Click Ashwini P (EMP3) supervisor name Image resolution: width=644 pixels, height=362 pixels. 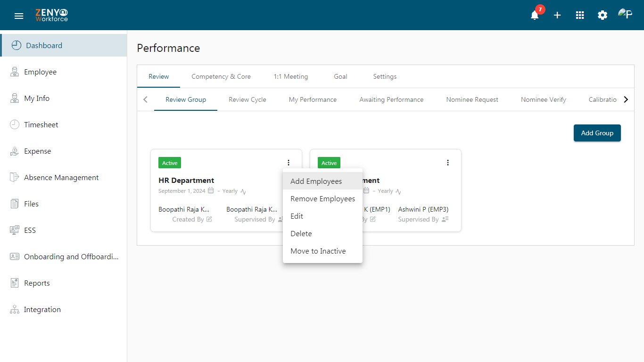coord(423,209)
